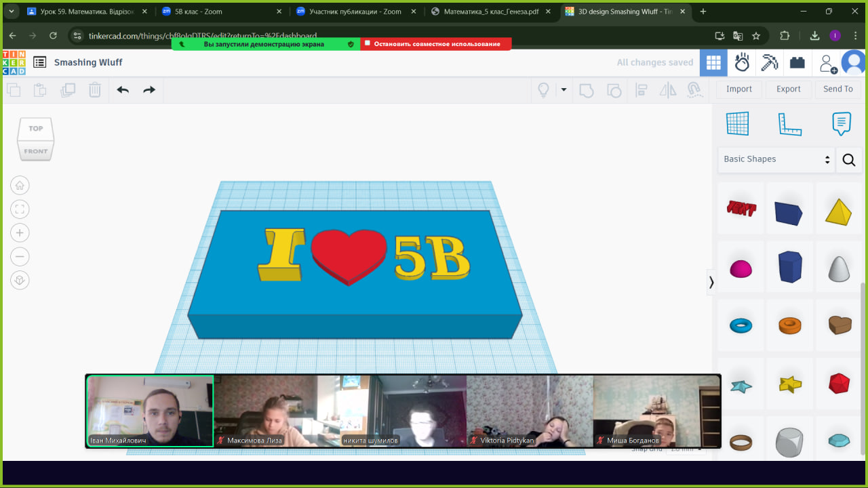Stop screen sharing with red button
868x488 pixels.
coord(435,44)
